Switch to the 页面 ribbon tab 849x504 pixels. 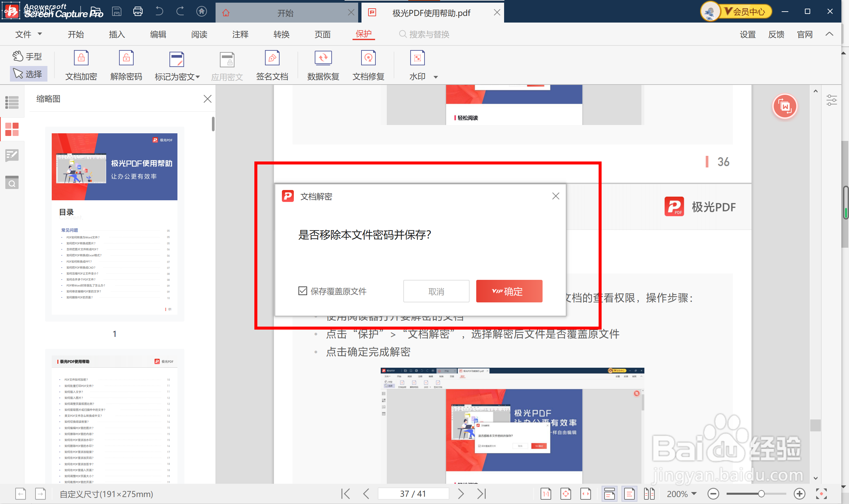322,34
